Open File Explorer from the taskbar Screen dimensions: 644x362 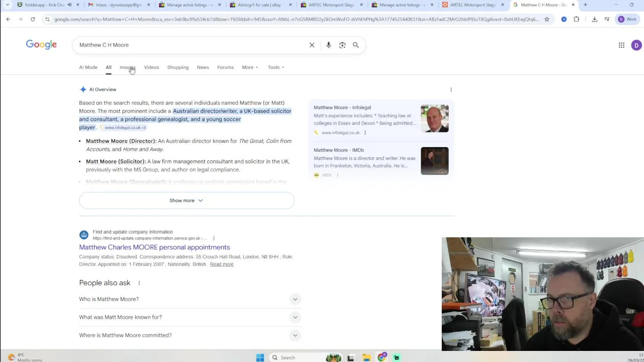366,357
